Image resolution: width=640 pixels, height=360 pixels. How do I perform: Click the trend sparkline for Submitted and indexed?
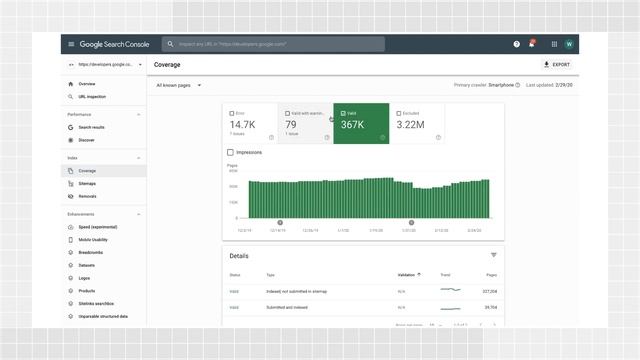click(x=451, y=308)
